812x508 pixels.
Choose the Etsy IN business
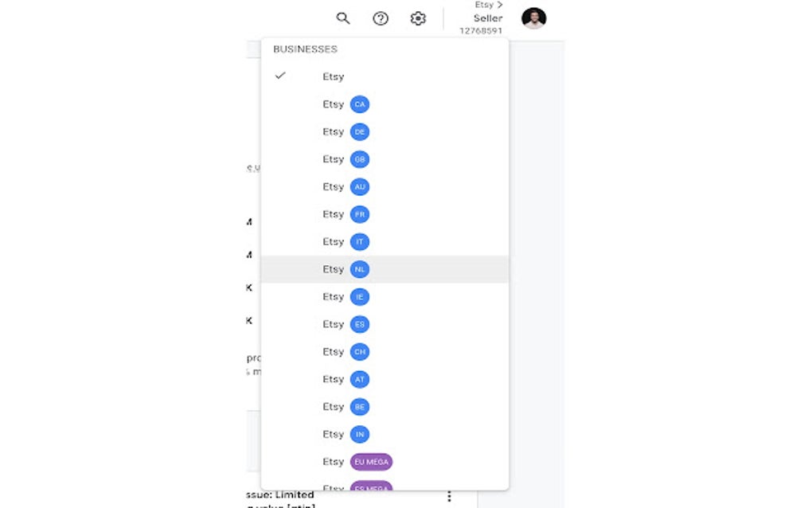[345, 434]
